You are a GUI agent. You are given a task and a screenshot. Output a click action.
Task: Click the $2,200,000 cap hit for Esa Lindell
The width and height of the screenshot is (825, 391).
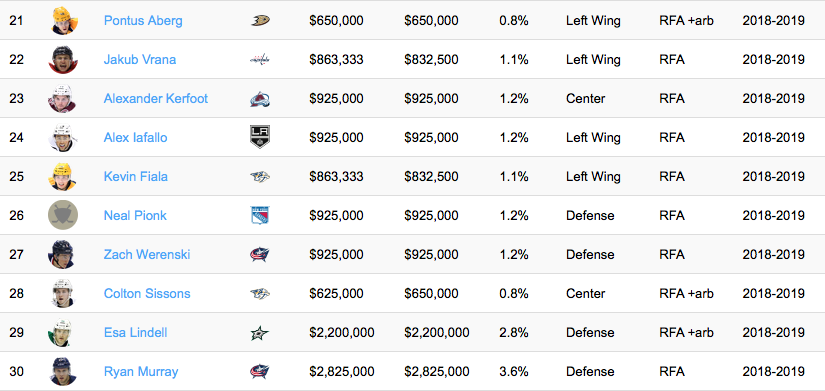coord(342,333)
